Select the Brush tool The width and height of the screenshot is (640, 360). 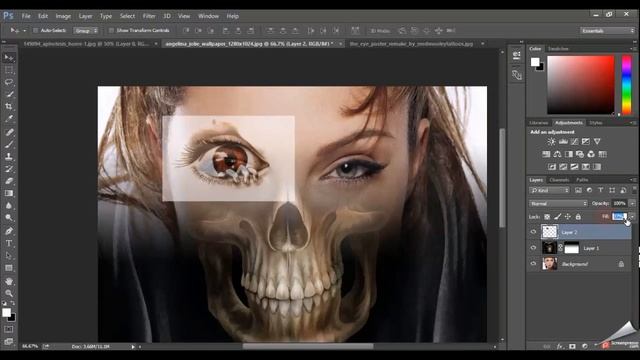[9, 144]
